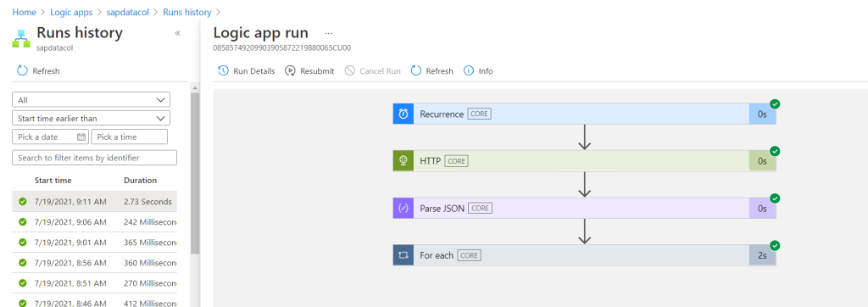
Task: Refresh the Logic app run view
Action: pos(431,71)
